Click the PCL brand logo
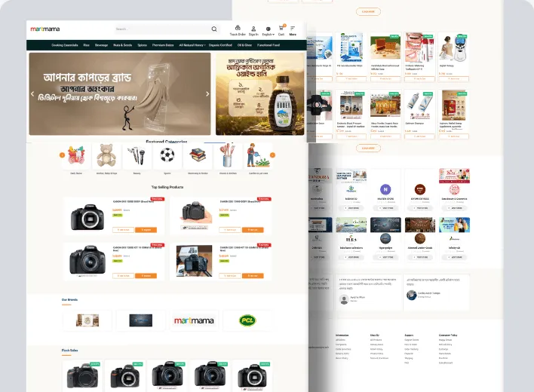Image resolution: width=534 pixels, height=392 pixels. (247, 320)
